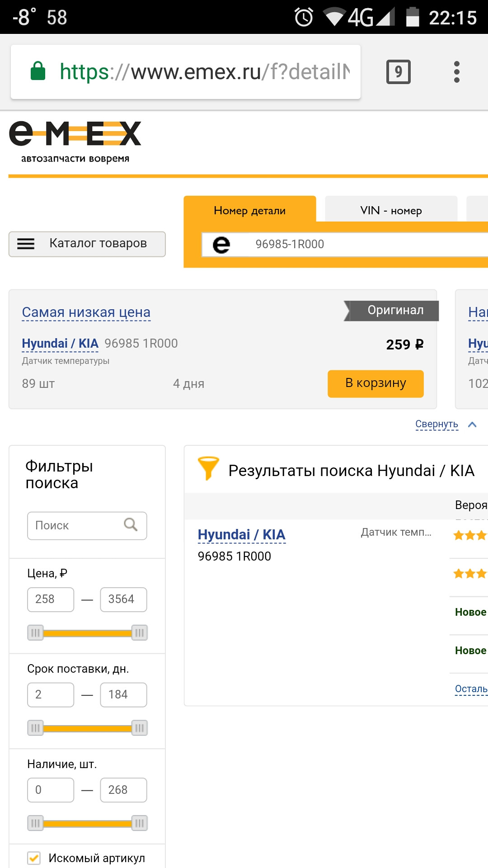Open the browser three-dot overflow menu

(x=457, y=72)
